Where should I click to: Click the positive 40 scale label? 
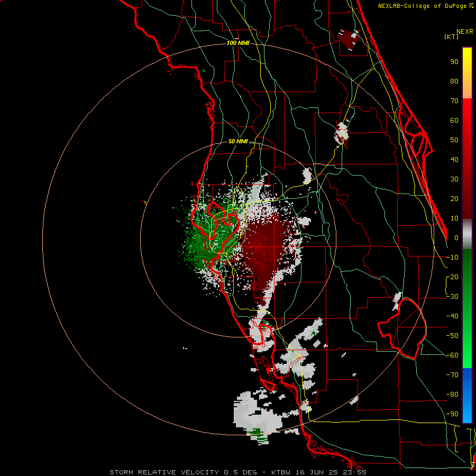click(x=454, y=159)
